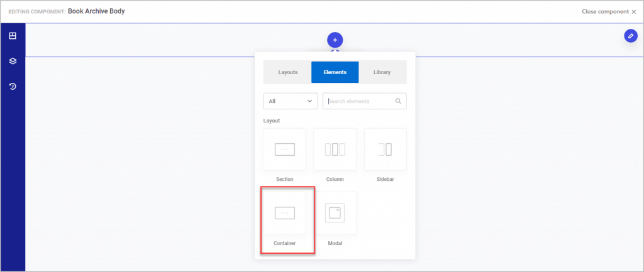Image resolution: width=644 pixels, height=272 pixels.
Task: Click the Container label text
Action: [x=285, y=243]
